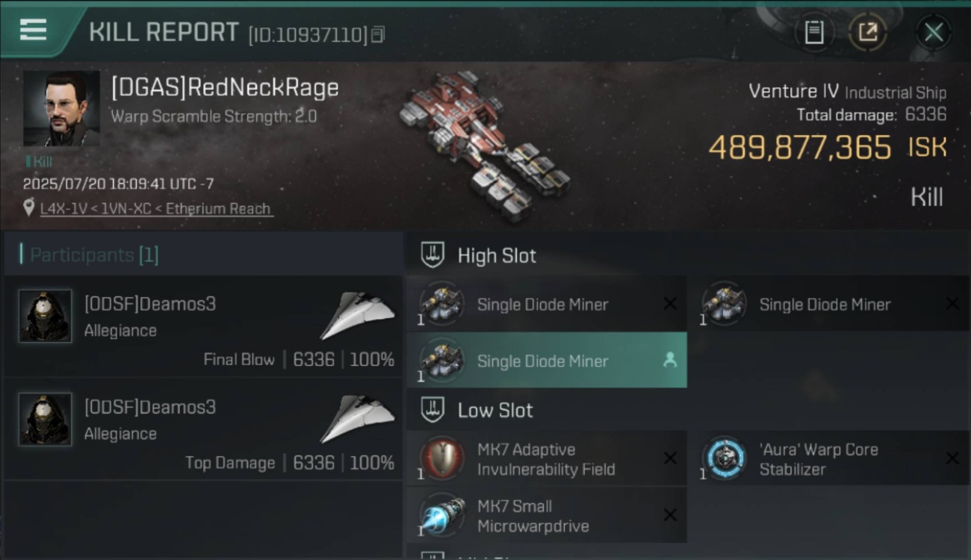Open the hamburger menu
Image resolution: width=971 pixels, height=560 pixels.
tap(33, 30)
